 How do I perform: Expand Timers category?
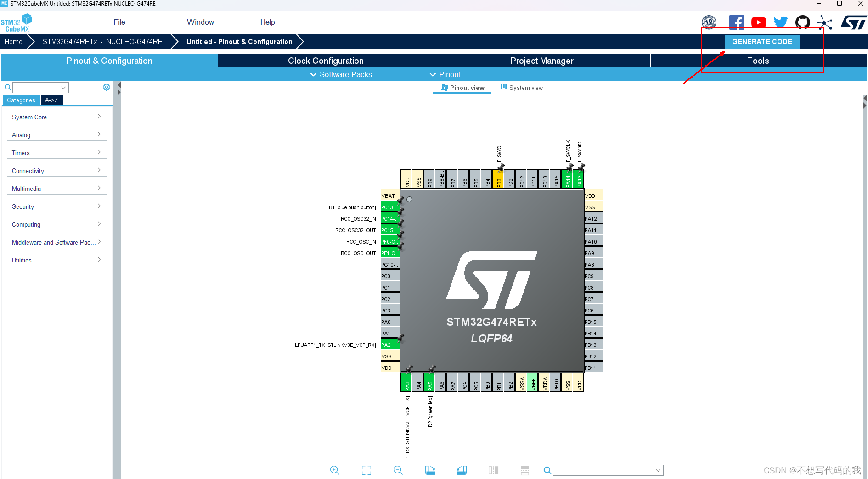click(x=57, y=153)
